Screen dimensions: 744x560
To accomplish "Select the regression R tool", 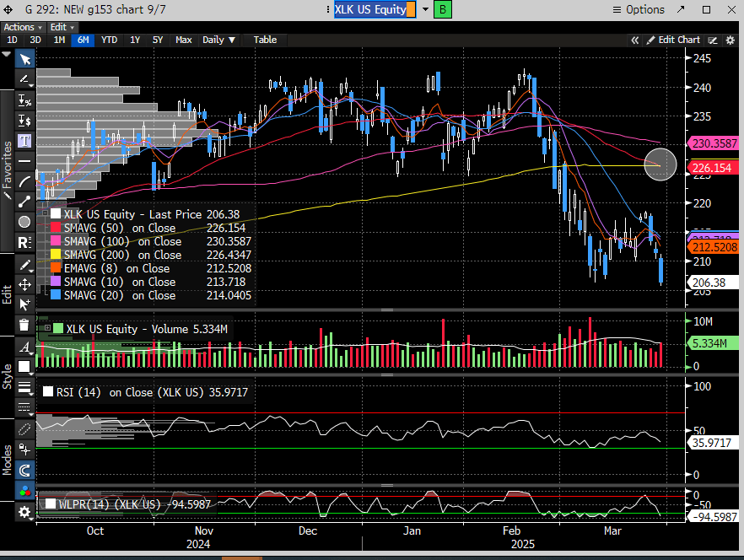I will coord(24,242).
